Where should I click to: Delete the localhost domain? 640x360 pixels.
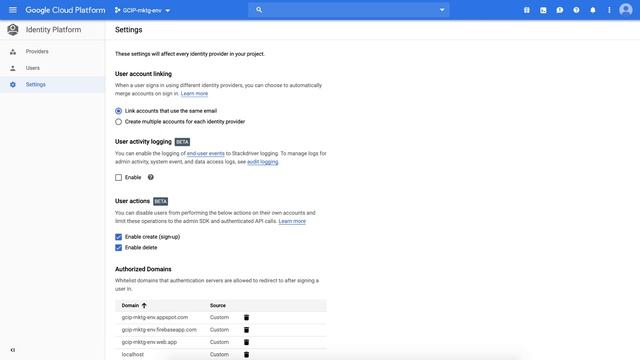coord(246,354)
